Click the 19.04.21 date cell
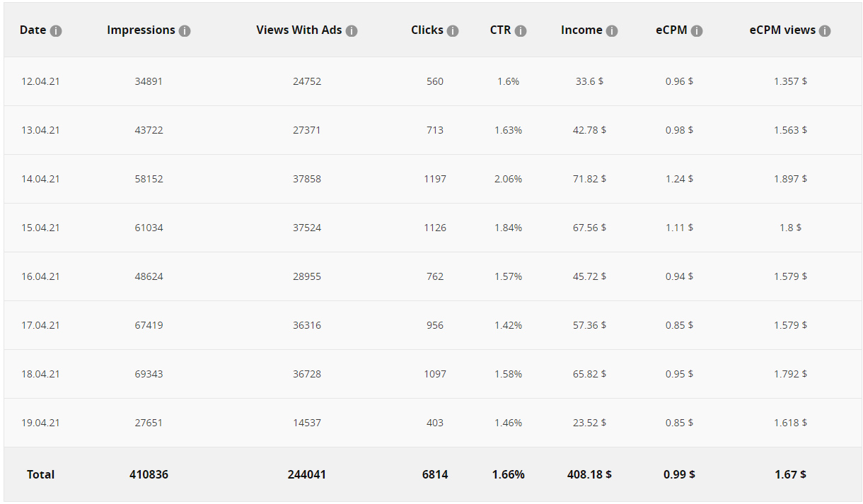 coord(40,423)
